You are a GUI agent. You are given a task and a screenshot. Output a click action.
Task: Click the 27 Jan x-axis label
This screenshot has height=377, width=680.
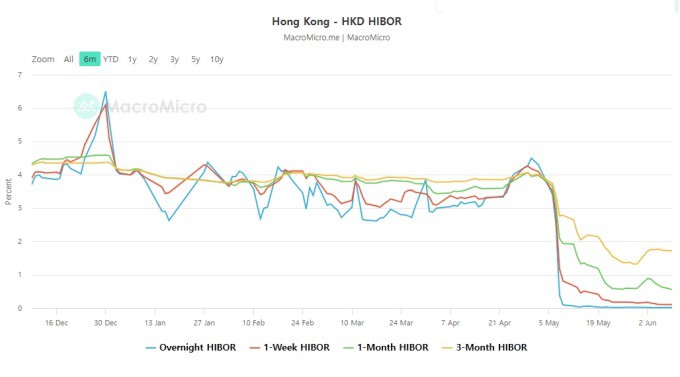click(204, 323)
